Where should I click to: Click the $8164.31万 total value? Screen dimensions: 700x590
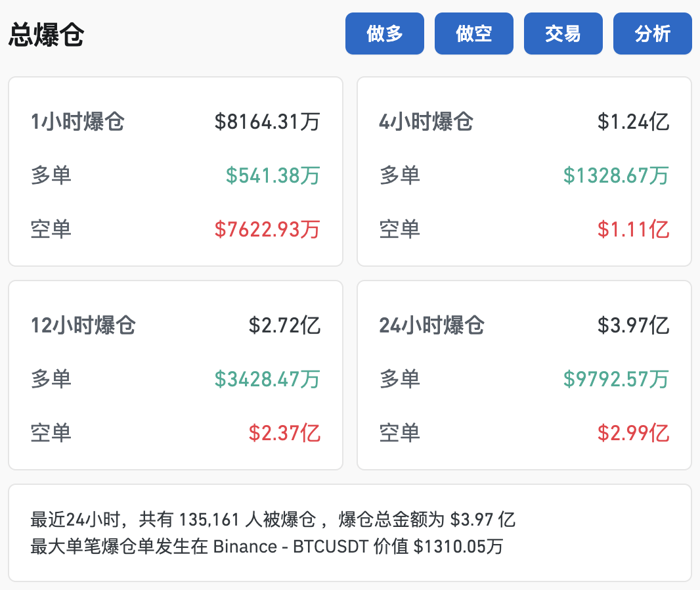pos(267,122)
